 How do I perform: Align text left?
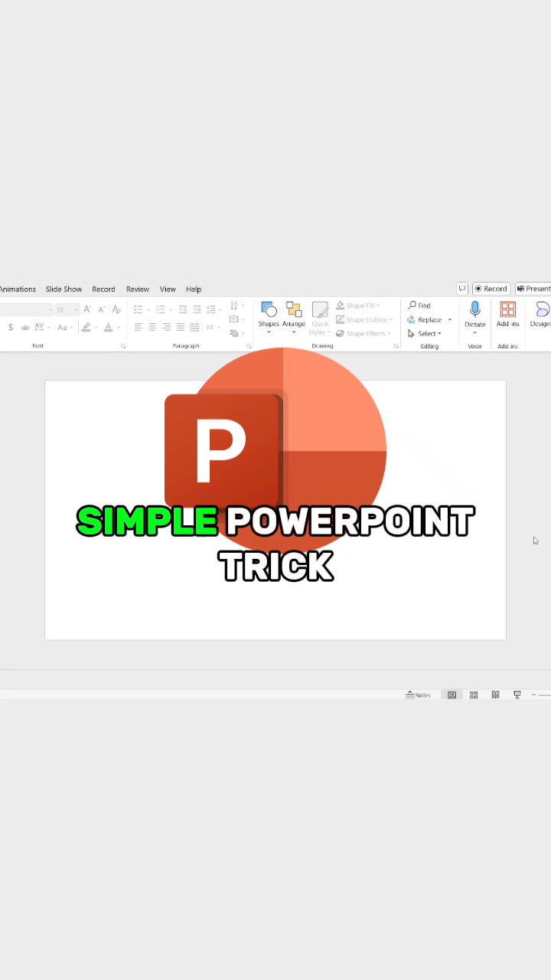[138, 328]
